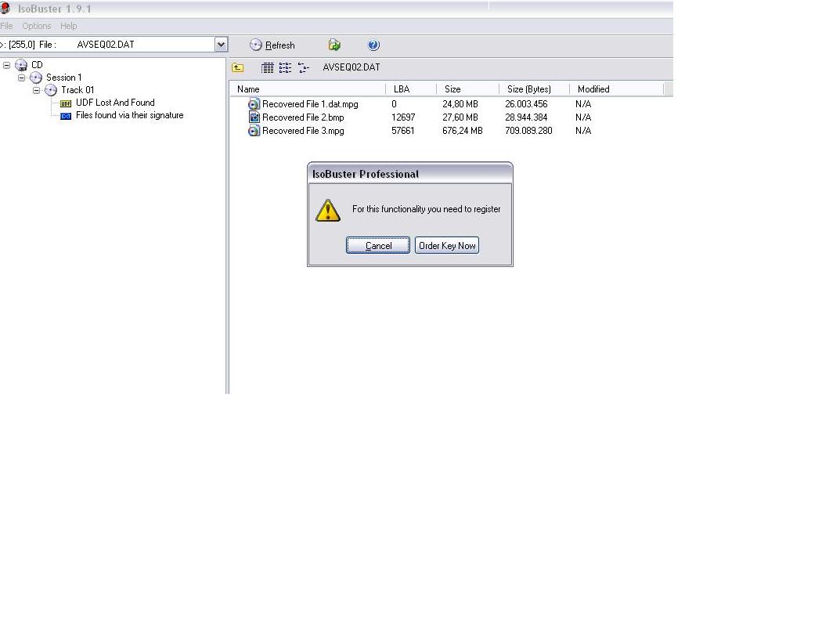Screen dimensions: 840x621
Task: Sort by Name column header
Action: [x=308, y=89]
